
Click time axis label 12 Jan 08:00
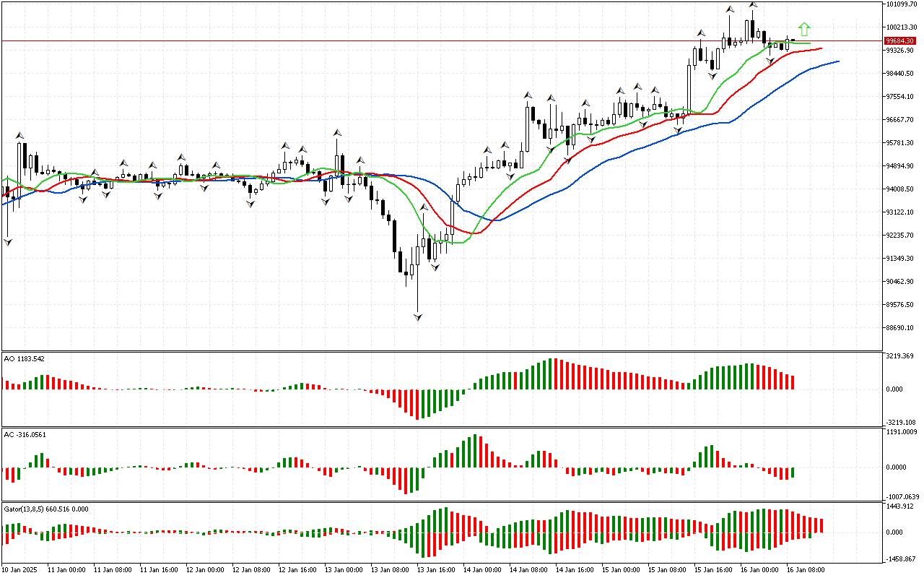pyautogui.click(x=251, y=570)
